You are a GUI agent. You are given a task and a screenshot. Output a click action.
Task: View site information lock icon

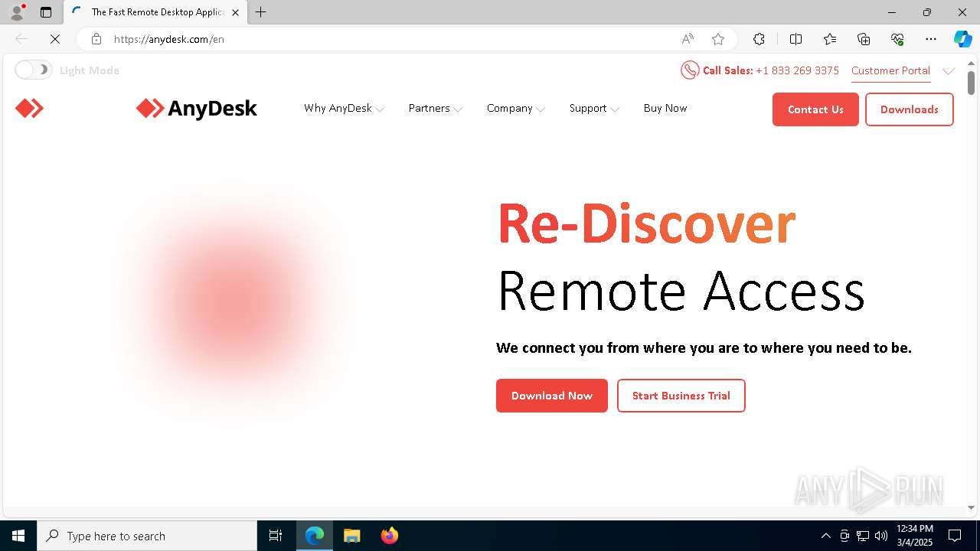(96, 39)
